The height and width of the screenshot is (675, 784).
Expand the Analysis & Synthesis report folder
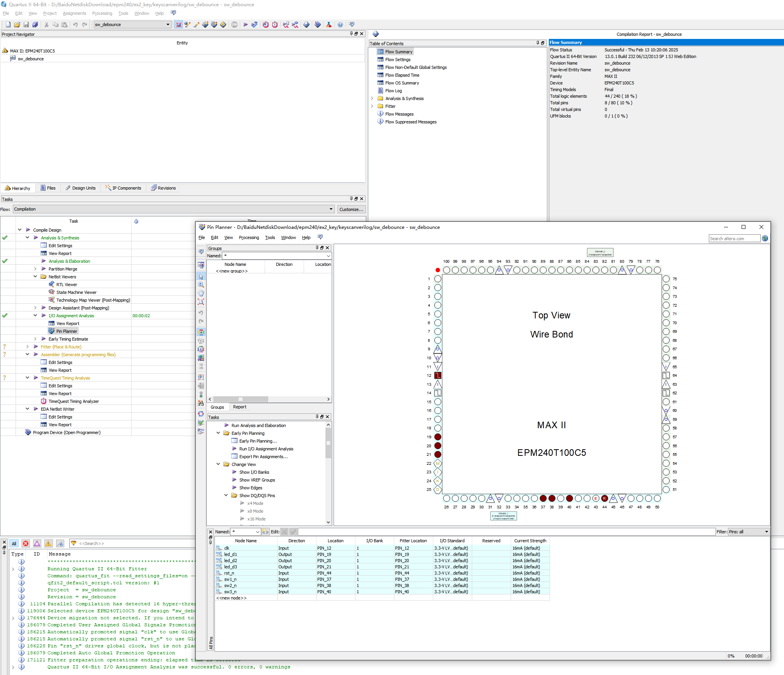[372, 98]
